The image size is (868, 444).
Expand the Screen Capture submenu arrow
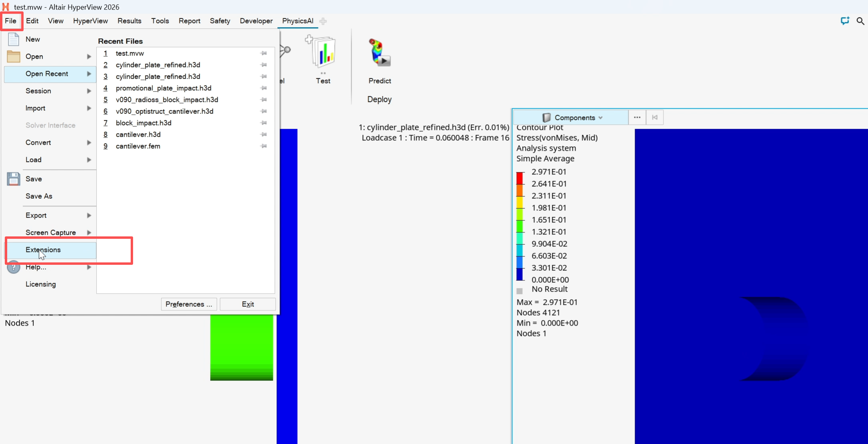pyautogui.click(x=89, y=232)
